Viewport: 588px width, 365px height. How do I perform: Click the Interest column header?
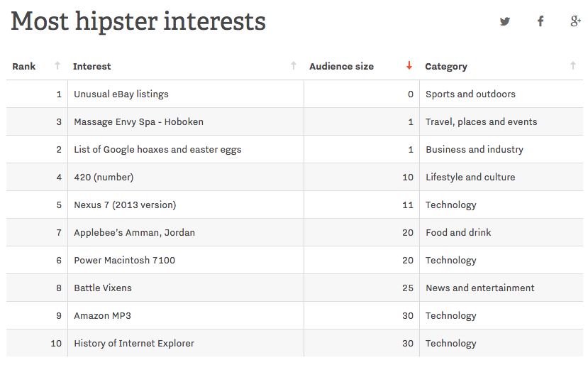(x=92, y=67)
